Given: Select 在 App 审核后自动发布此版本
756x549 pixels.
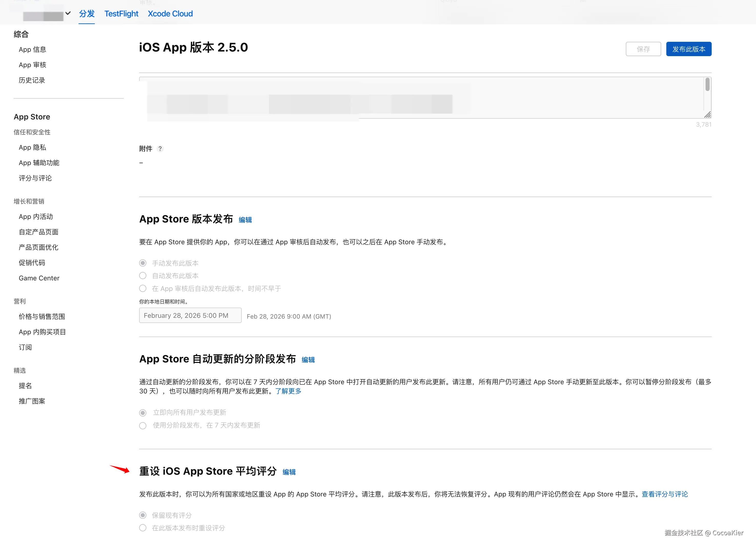Looking at the screenshot, I should coord(143,288).
